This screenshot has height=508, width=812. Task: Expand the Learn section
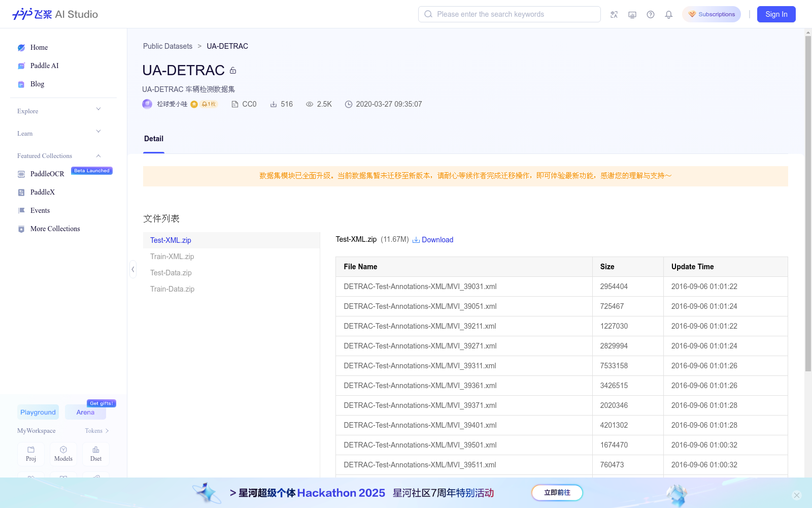59,133
